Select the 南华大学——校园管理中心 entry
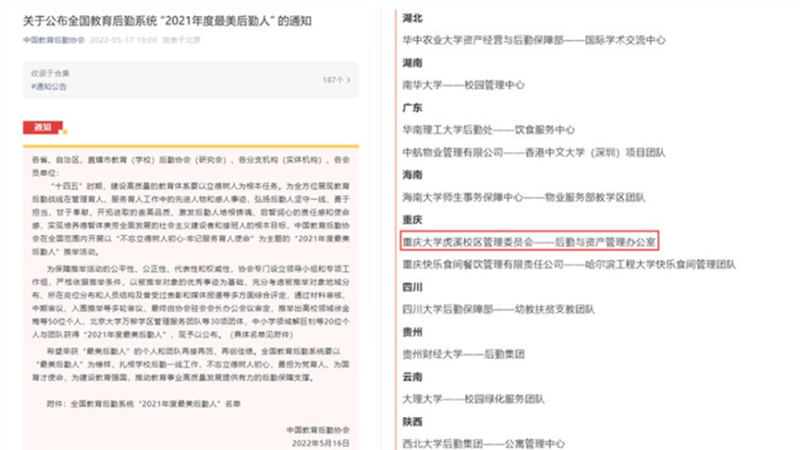Screen dimensions: 800x450 tap(463, 85)
